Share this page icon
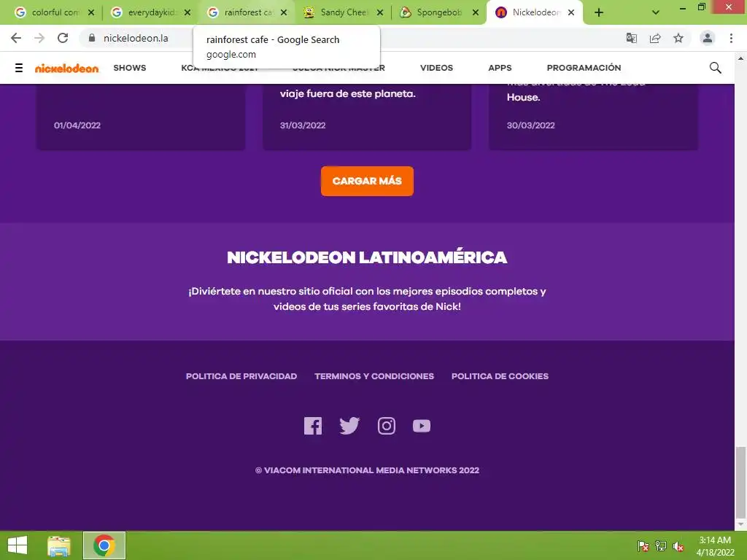The width and height of the screenshot is (747, 560). (x=655, y=38)
